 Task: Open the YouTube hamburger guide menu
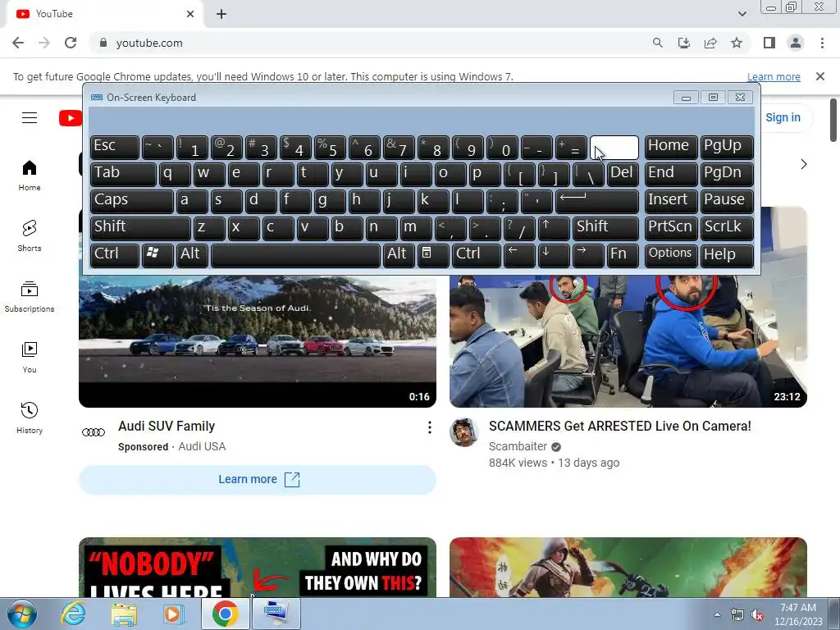coord(30,117)
